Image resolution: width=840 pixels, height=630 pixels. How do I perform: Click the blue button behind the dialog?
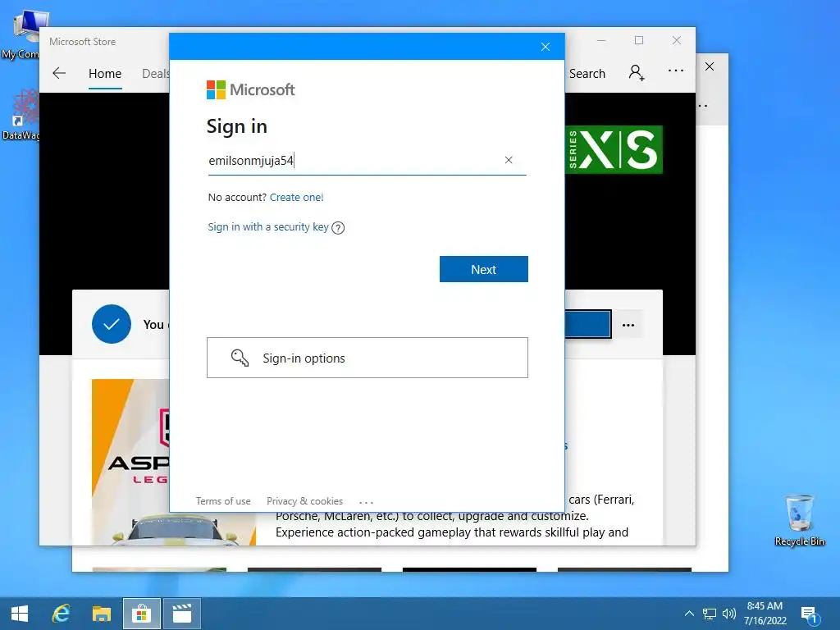(587, 324)
